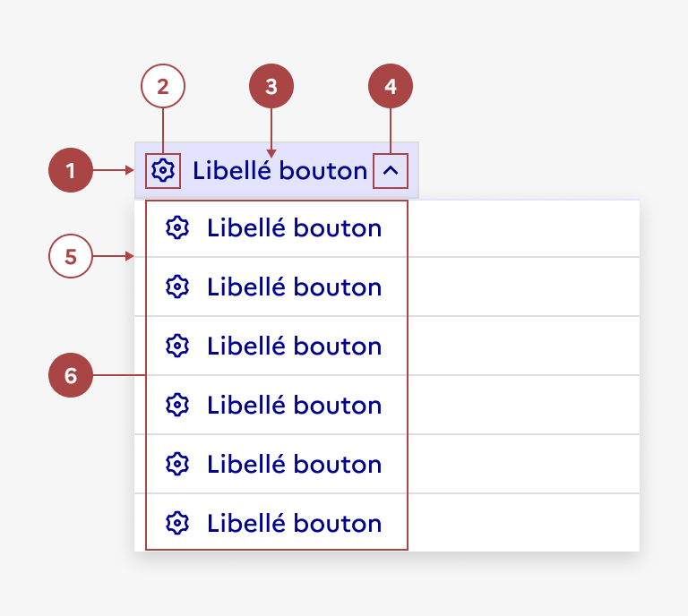
Task: Click the gear icon in the third menu item
Action: pos(177,346)
